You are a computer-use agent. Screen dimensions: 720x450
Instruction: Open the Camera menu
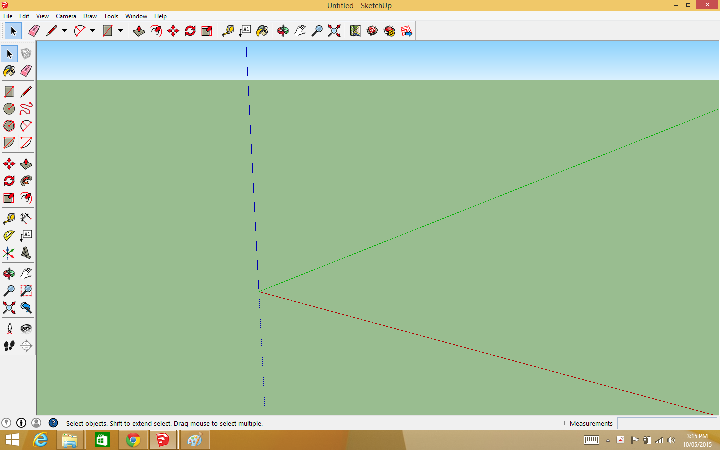click(66, 17)
